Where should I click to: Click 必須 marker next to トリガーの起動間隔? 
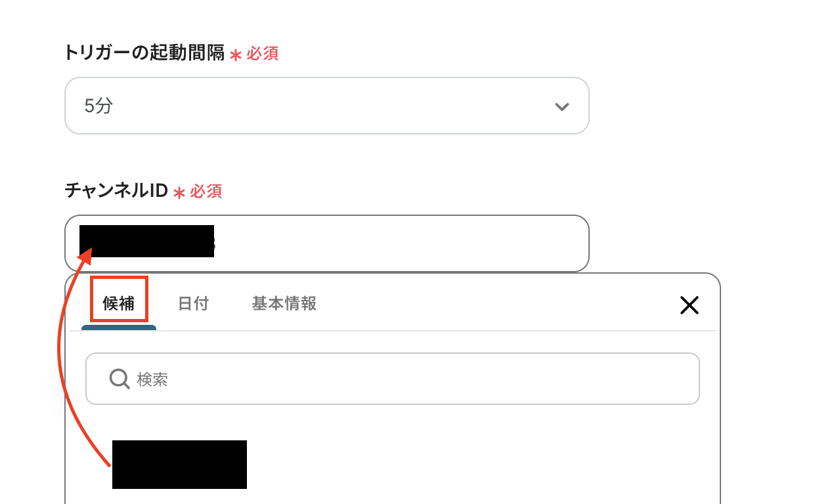[x=263, y=54]
